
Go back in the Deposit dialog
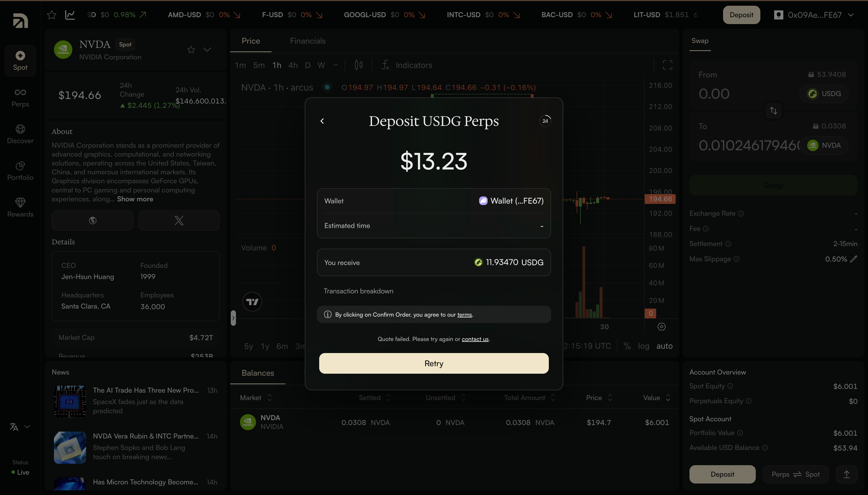[x=322, y=121]
